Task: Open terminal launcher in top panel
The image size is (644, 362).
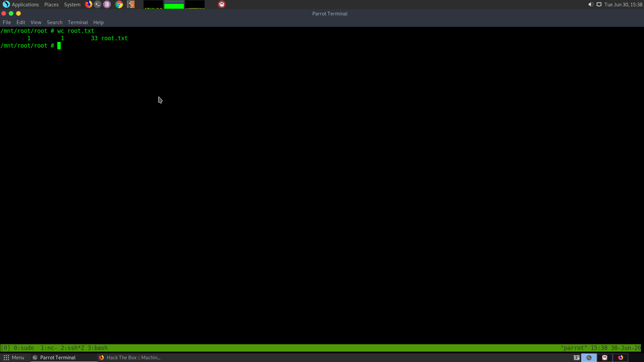Action: tap(98, 4)
